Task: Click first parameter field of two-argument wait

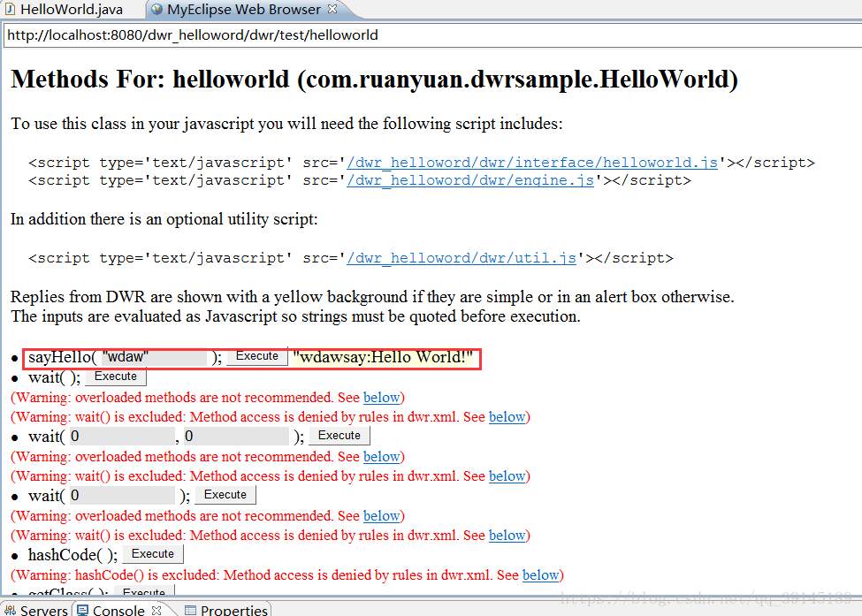Action: pyautogui.click(x=123, y=437)
